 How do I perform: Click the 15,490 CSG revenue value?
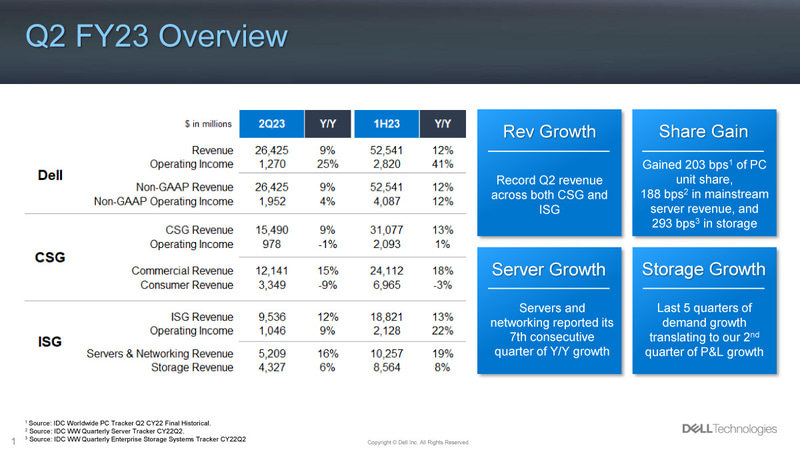point(272,230)
